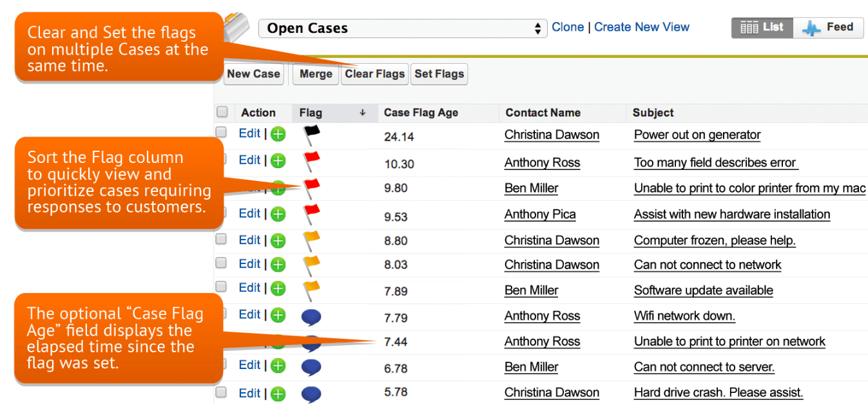Switch to the Feed view tab
The image size is (868, 418).
828,27
